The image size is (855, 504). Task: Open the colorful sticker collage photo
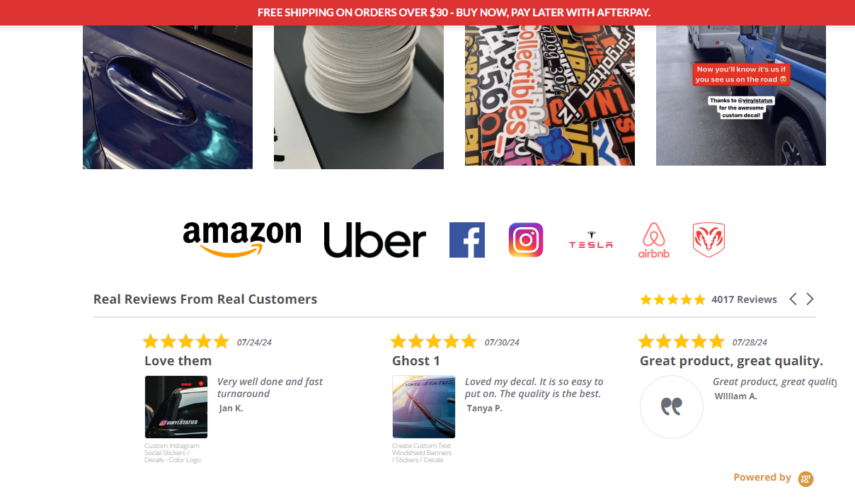[550, 96]
